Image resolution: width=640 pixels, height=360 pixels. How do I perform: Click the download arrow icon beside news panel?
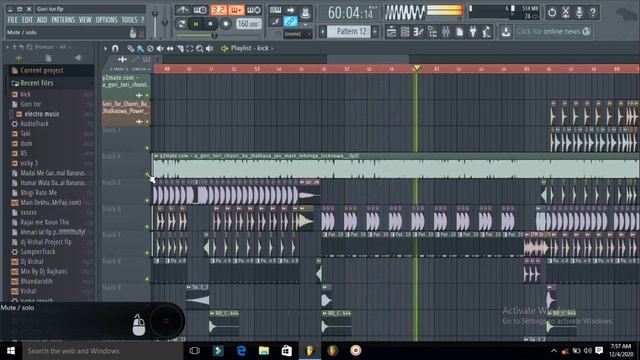click(506, 31)
